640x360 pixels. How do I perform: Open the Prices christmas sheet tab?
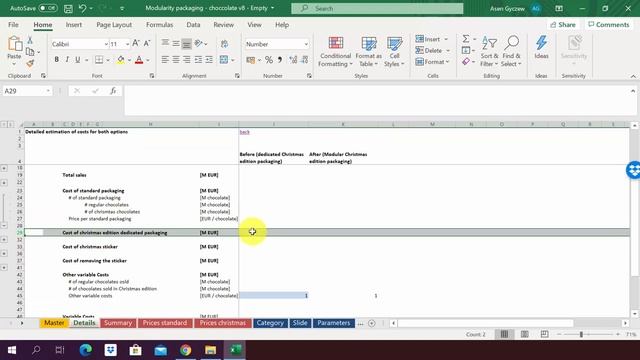coord(223,323)
